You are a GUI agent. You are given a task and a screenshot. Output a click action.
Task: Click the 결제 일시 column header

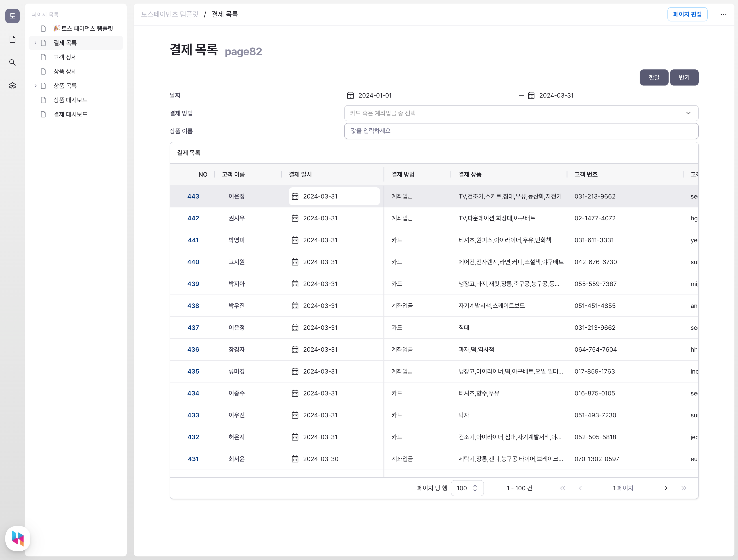pyautogui.click(x=300, y=175)
